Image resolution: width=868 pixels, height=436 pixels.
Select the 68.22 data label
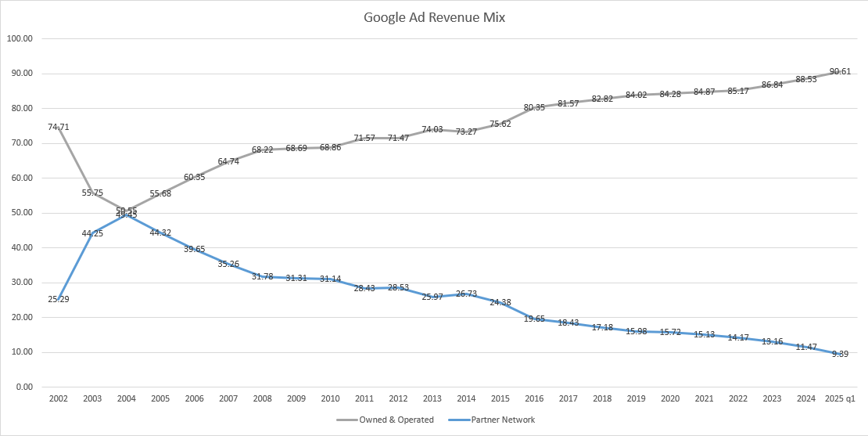pyautogui.click(x=263, y=150)
